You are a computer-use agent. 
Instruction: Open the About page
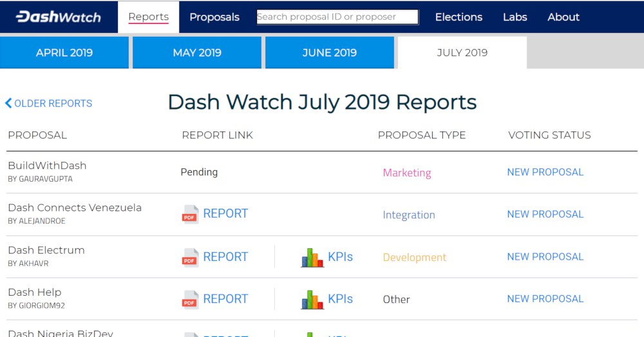[x=563, y=17]
